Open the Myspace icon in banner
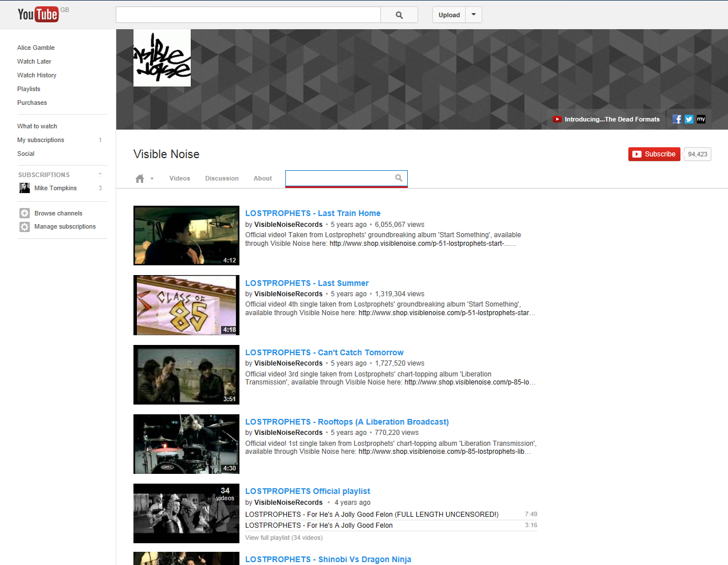Image resolution: width=728 pixels, height=565 pixels. tap(701, 119)
